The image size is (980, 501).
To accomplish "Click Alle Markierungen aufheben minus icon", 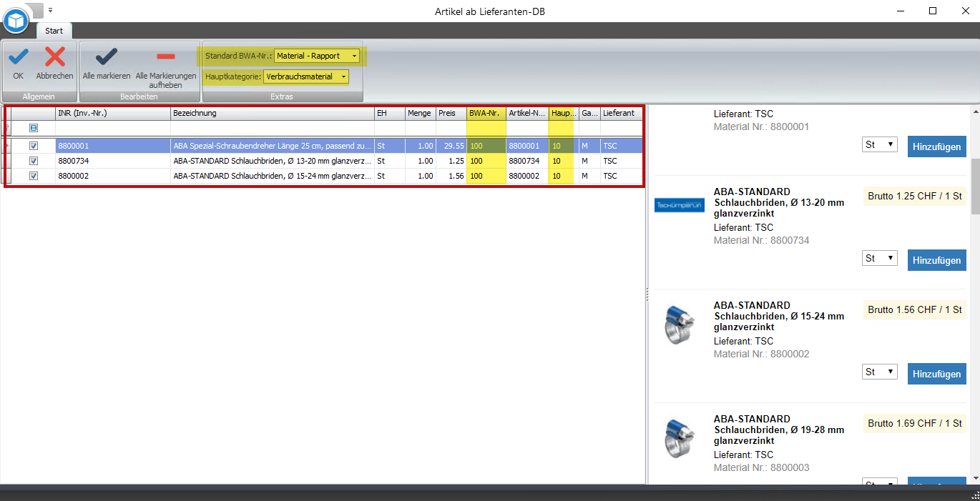I will [165, 56].
